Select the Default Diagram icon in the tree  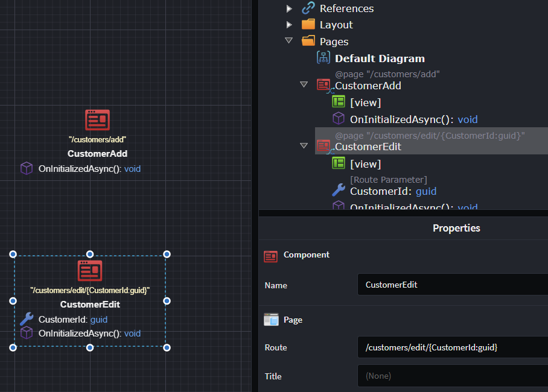click(x=323, y=58)
